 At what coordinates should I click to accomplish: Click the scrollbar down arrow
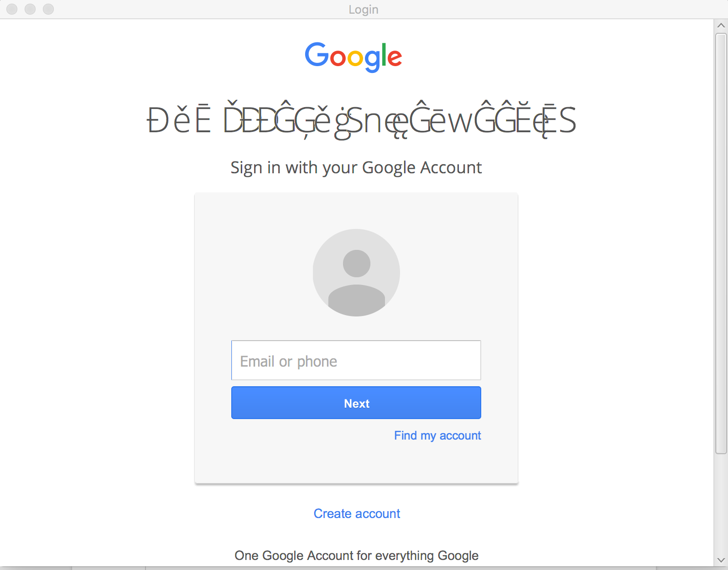tap(721, 560)
